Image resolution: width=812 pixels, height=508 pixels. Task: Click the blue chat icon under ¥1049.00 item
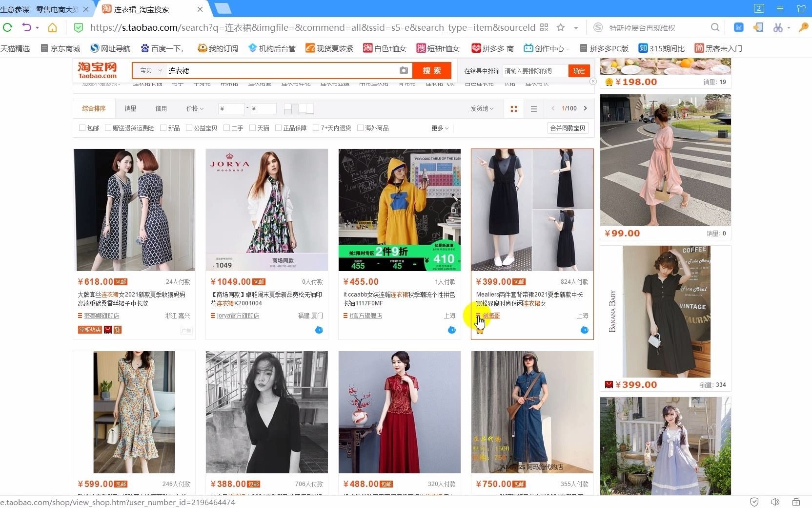pyautogui.click(x=319, y=330)
